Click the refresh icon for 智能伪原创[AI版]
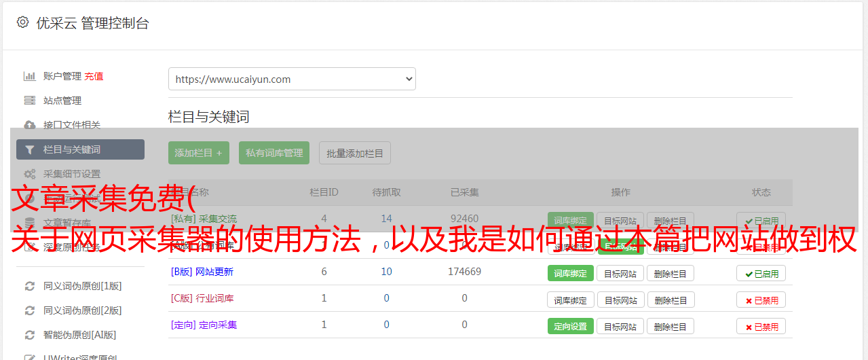 tap(29, 335)
